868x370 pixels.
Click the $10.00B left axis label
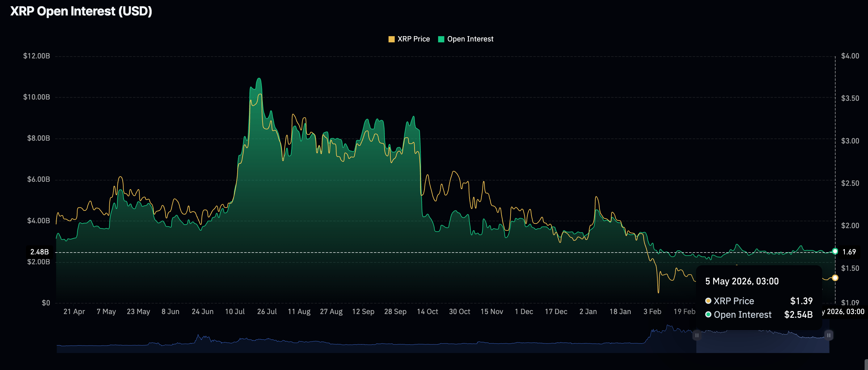coord(36,97)
